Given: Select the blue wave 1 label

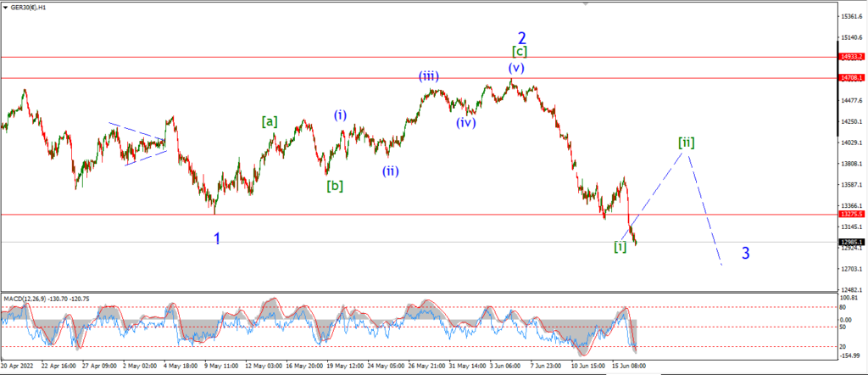Looking at the screenshot, I should 218,238.
